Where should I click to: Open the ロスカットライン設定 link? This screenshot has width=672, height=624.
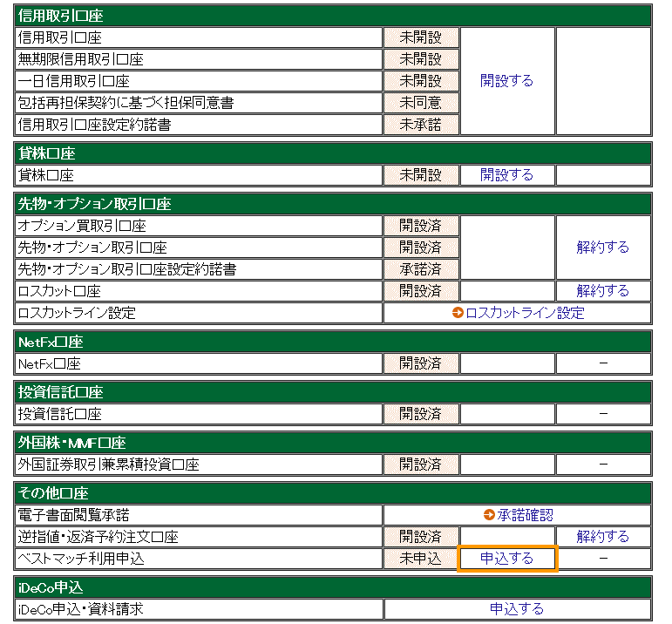click(x=525, y=313)
